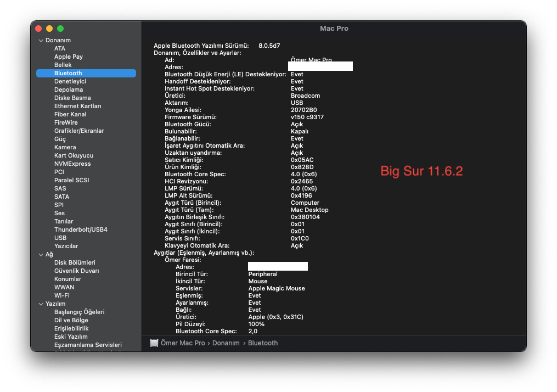Select the firmware value v150 c9317
Screen dimensions: 557x392
coord(307,117)
